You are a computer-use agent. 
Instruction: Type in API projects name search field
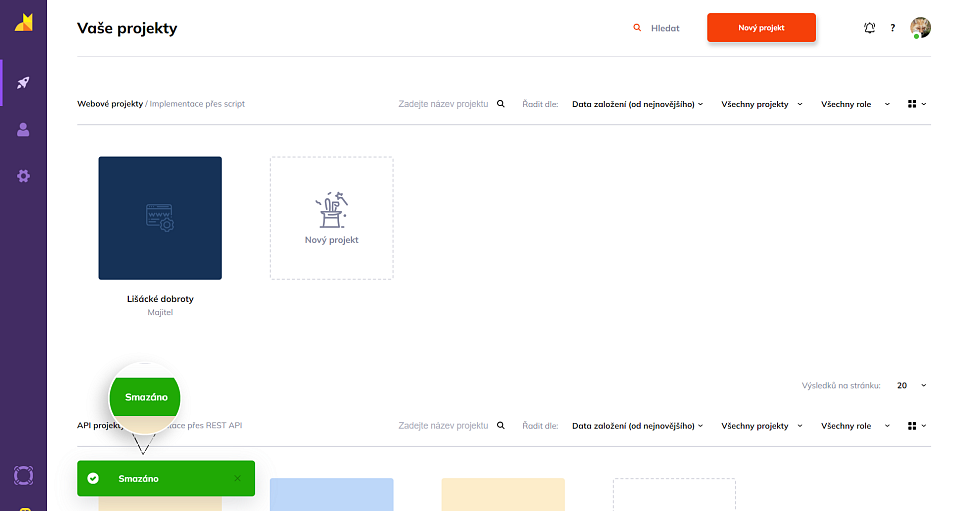pyautogui.click(x=444, y=426)
